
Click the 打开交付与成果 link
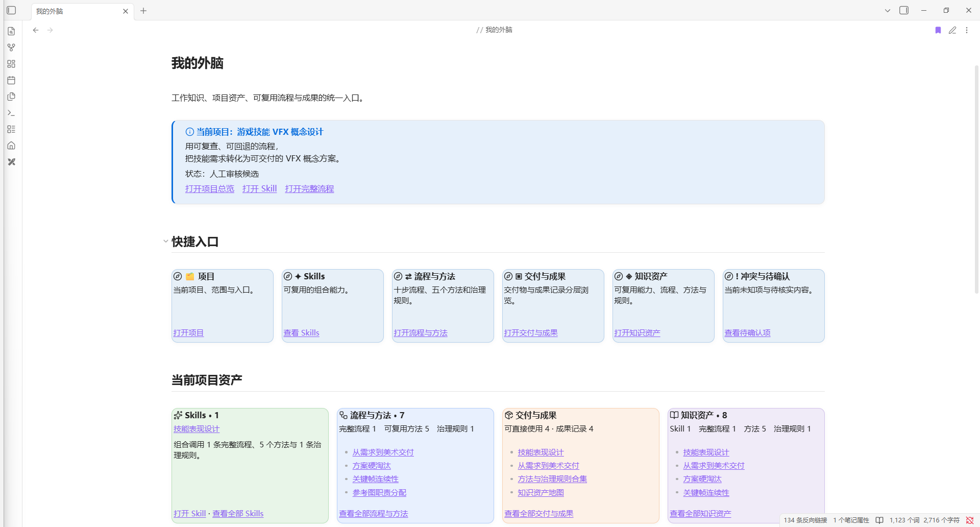(x=531, y=333)
